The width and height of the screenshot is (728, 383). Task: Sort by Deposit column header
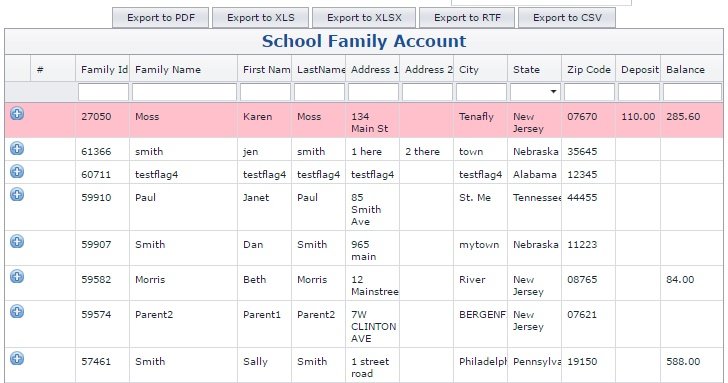click(638, 69)
